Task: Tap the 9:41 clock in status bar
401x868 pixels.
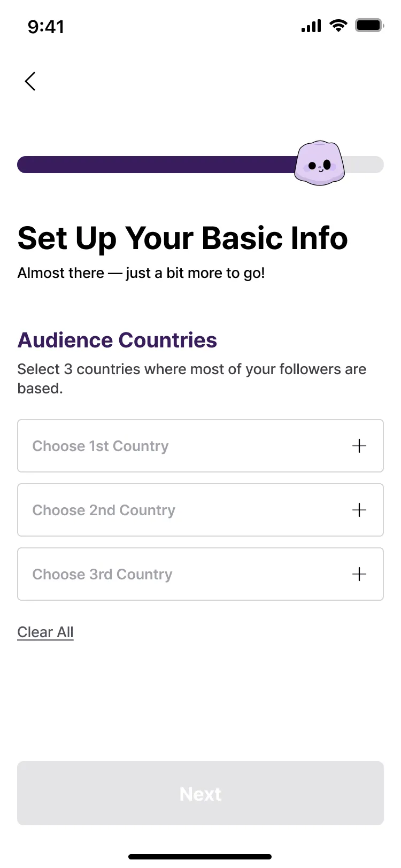Action: tap(46, 26)
